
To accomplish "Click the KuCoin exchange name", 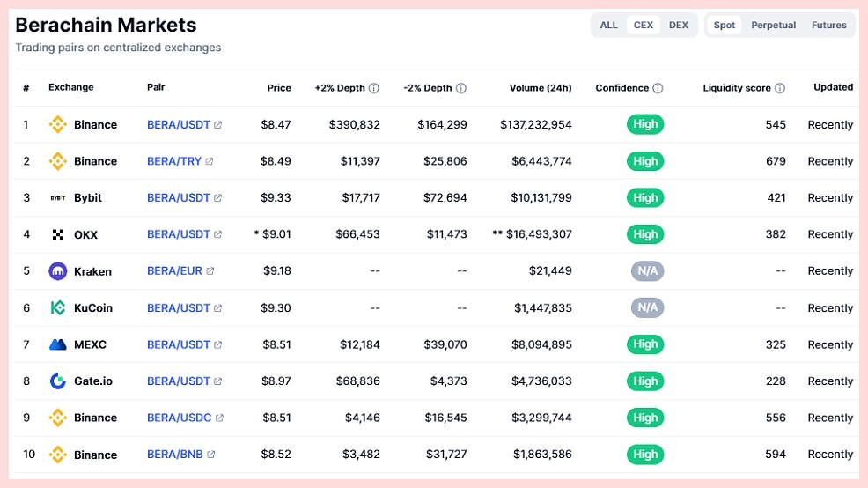I will [93, 308].
